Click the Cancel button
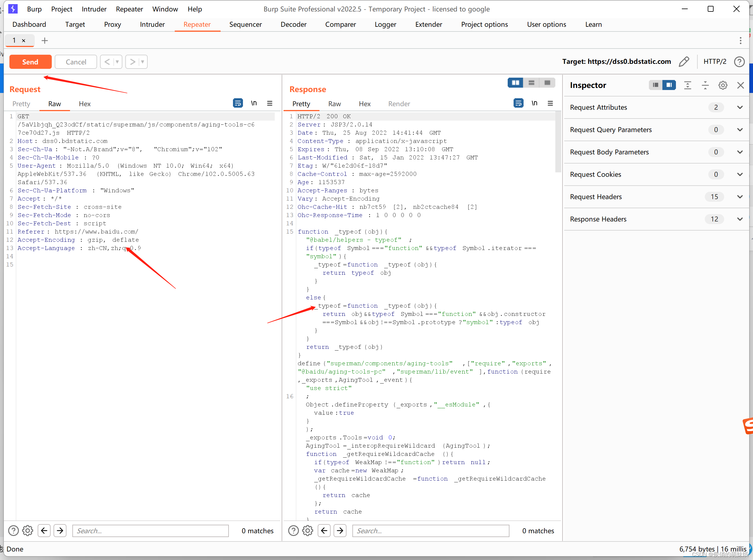The width and height of the screenshot is (753, 560). pos(76,62)
